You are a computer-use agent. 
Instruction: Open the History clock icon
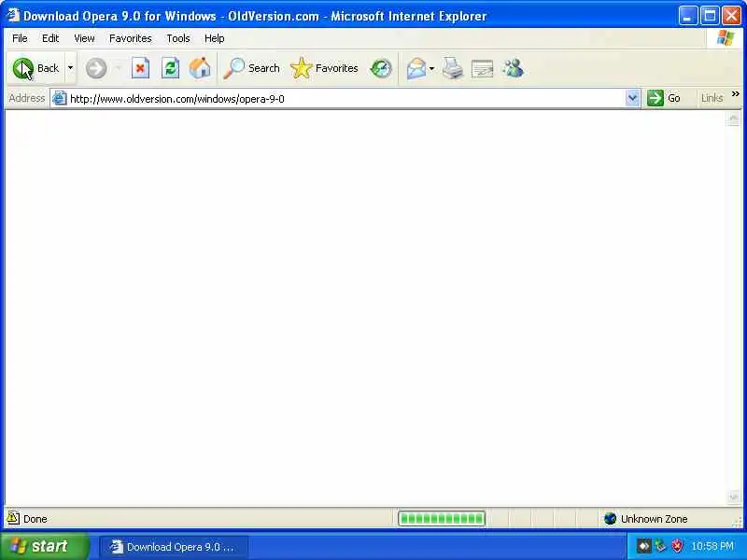coord(381,68)
